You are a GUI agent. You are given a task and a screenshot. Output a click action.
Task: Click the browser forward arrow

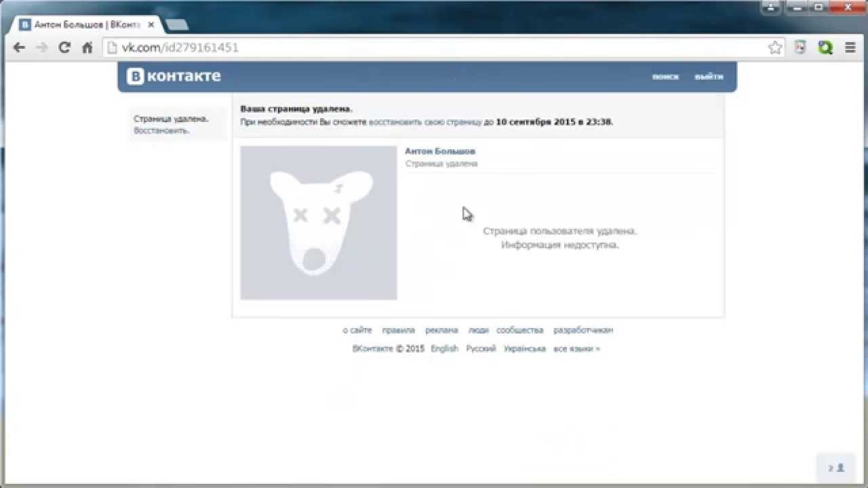point(41,47)
